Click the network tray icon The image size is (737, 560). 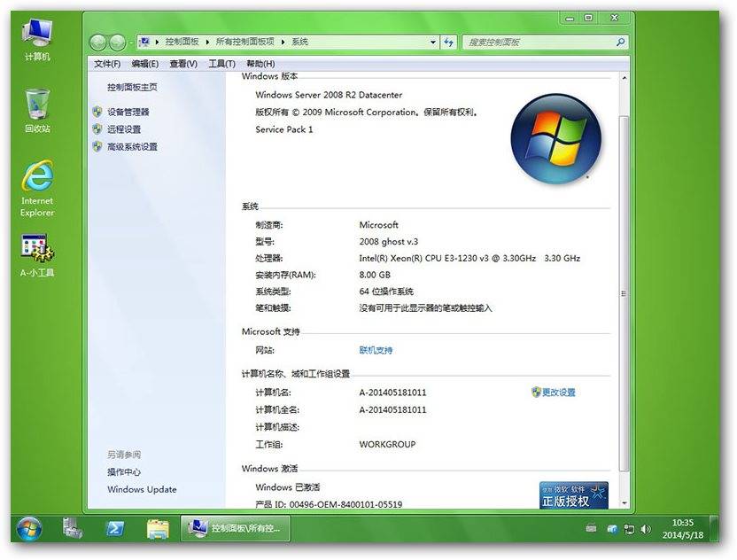629,529
